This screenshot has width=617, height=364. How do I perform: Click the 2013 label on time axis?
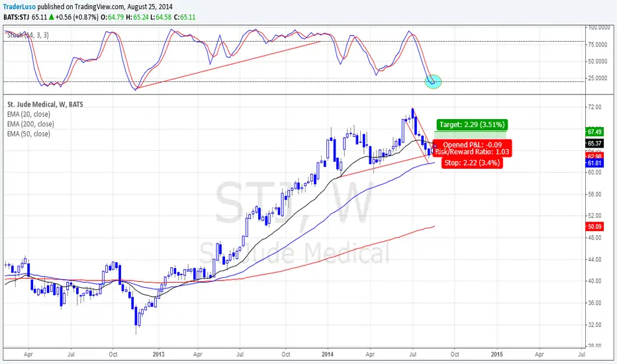(158, 354)
